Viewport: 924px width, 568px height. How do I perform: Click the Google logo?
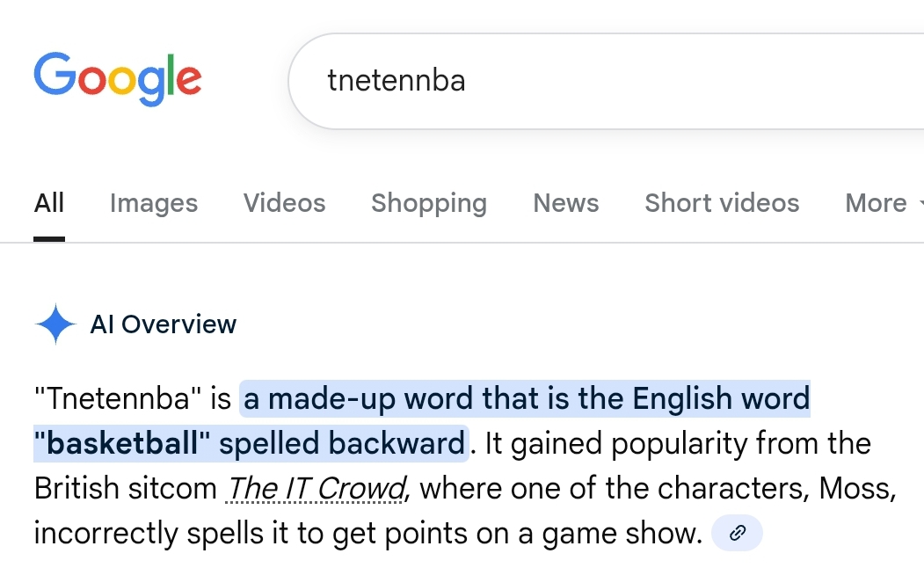pos(118,77)
